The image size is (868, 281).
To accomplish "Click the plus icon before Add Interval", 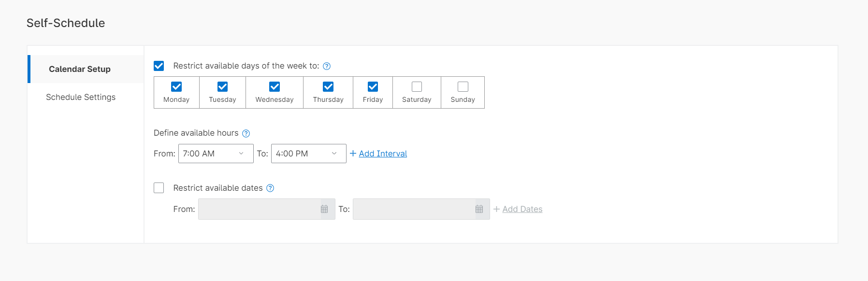I will click(353, 154).
